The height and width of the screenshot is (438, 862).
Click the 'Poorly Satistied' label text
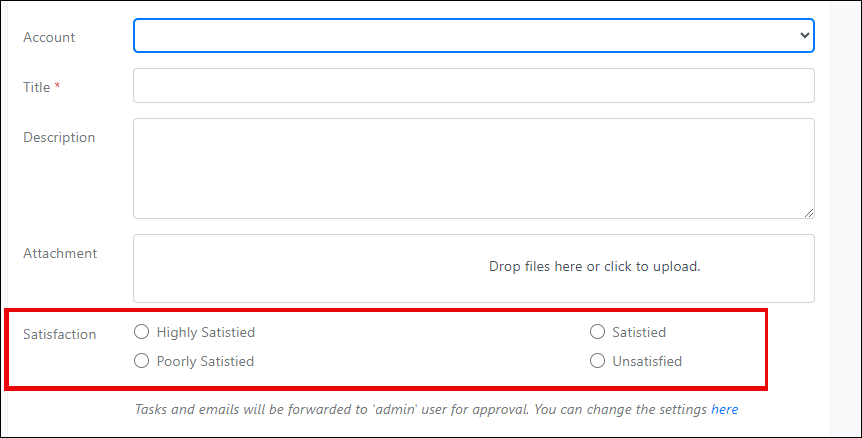pyautogui.click(x=205, y=362)
